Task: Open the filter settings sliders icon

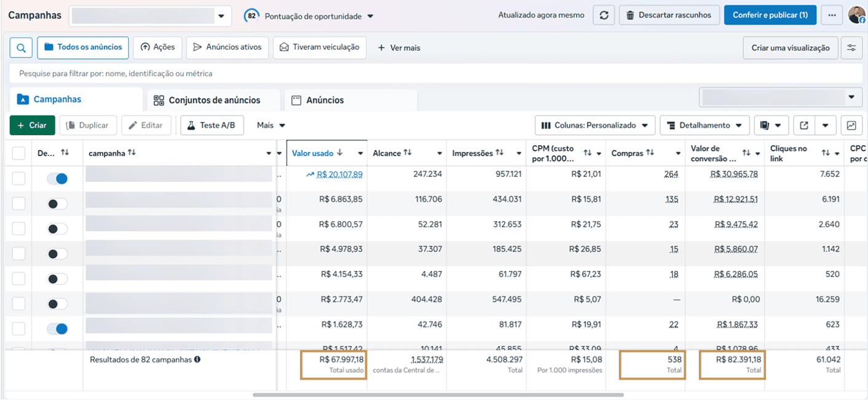Action: [851, 47]
